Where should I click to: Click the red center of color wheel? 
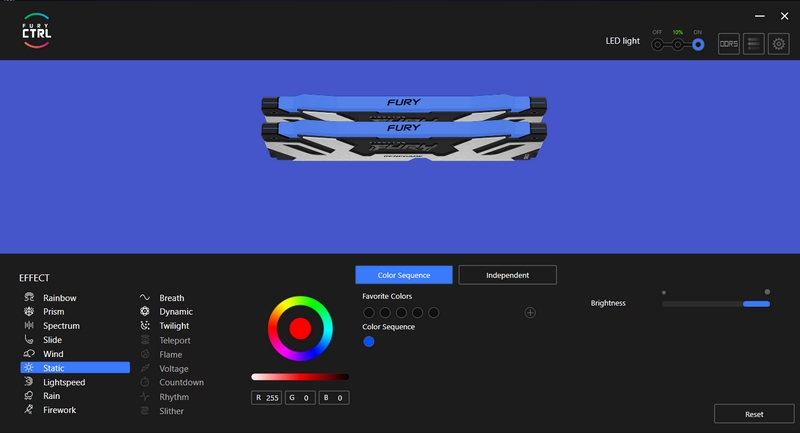pos(300,328)
